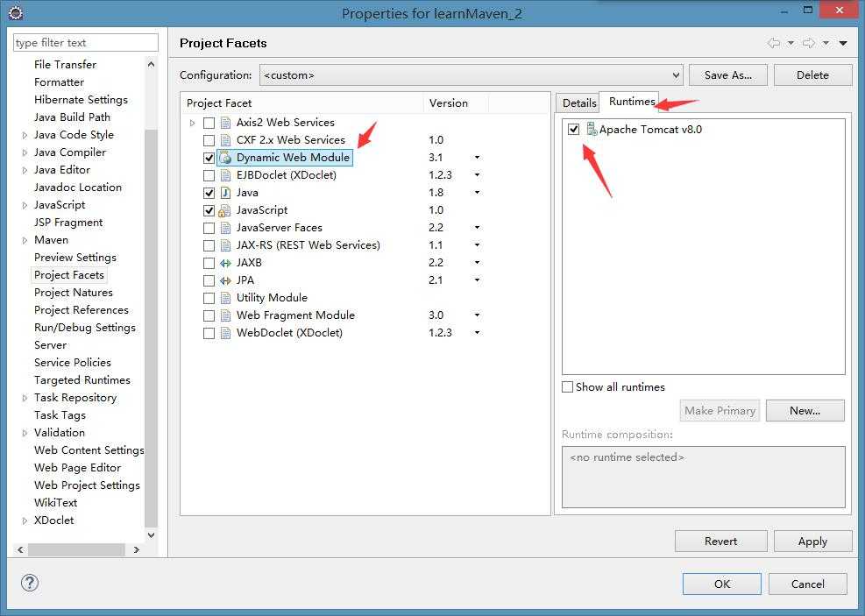
Task: Click the Apache Tomcat v8.0 server icon
Action: coord(592,129)
